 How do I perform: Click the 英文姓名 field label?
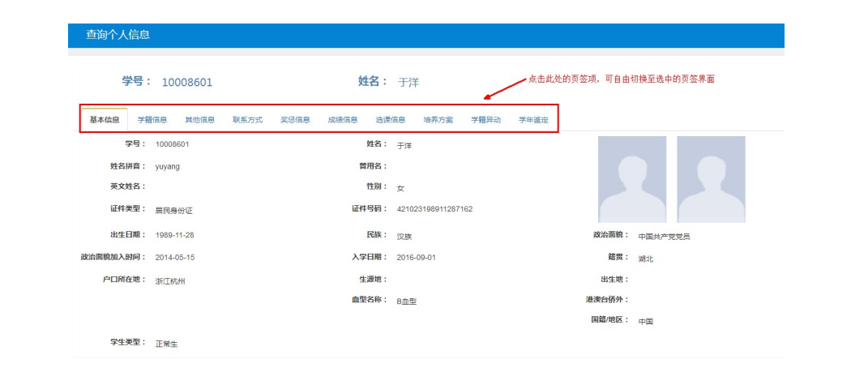tap(128, 186)
